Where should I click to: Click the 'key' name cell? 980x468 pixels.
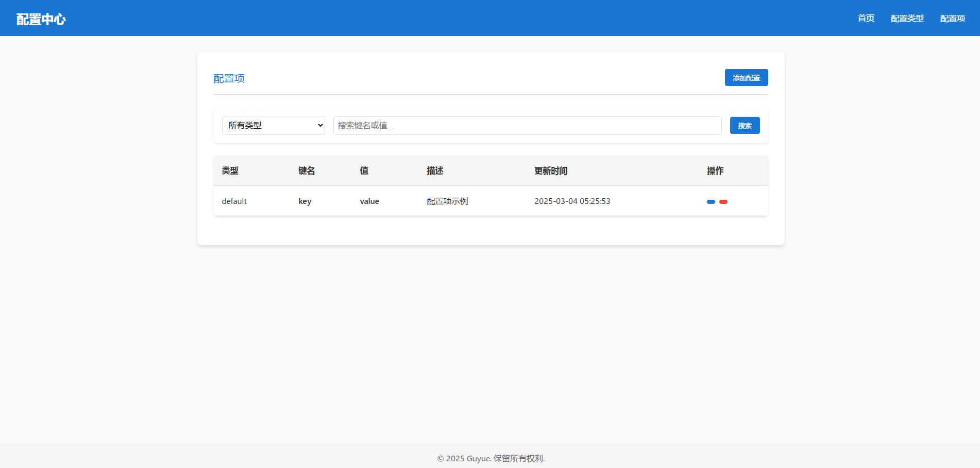(305, 201)
